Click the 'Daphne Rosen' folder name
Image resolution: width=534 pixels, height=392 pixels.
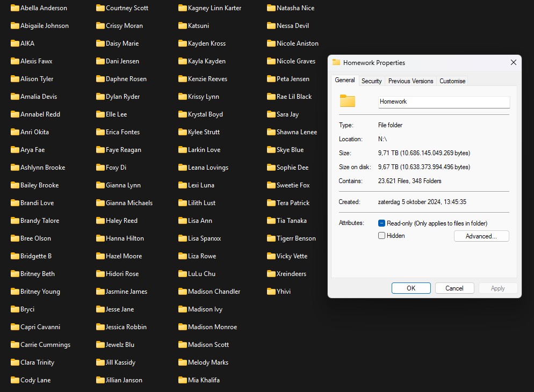click(126, 78)
